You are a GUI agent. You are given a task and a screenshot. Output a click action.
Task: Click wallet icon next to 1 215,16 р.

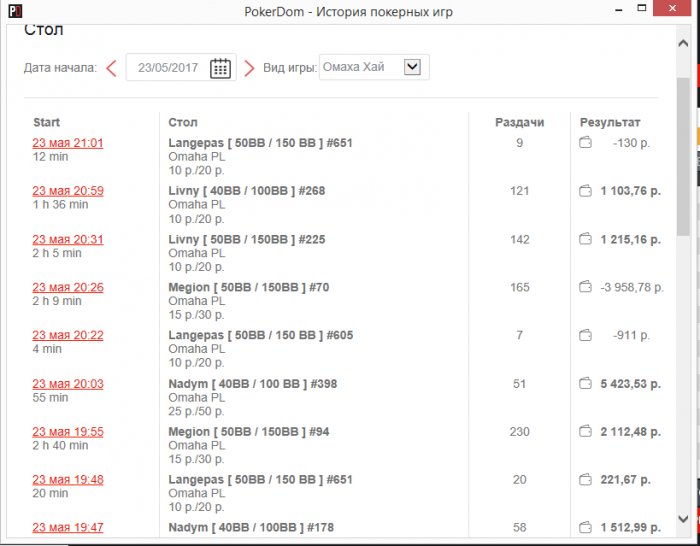(x=585, y=239)
